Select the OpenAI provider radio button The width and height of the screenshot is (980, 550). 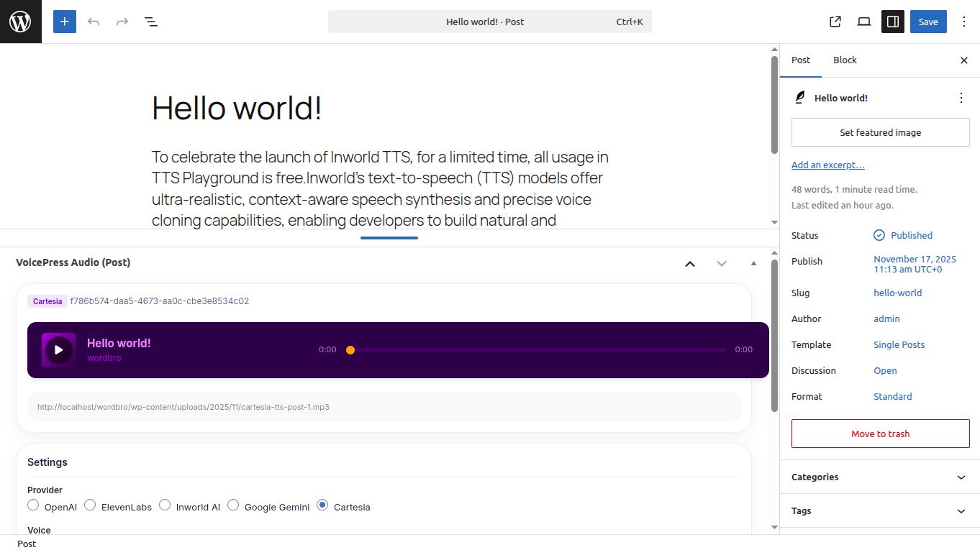pos(33,505)
